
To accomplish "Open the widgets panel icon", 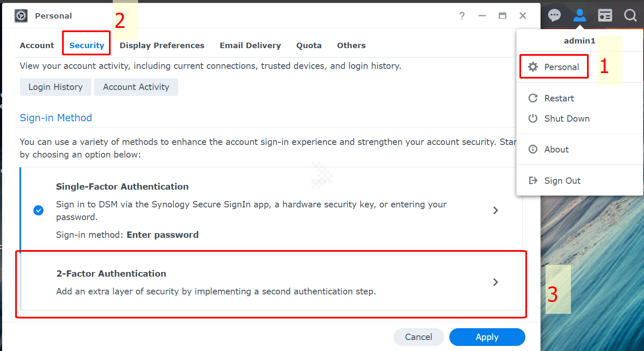I will coord(605,16).
